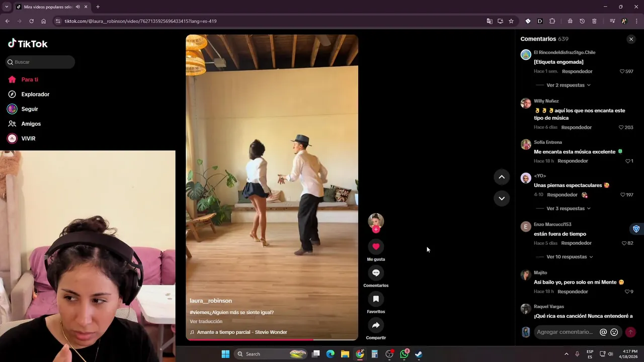Post comment with the red arrow button
Viewport: 644px width, 362px height.
tap(630, 332)
